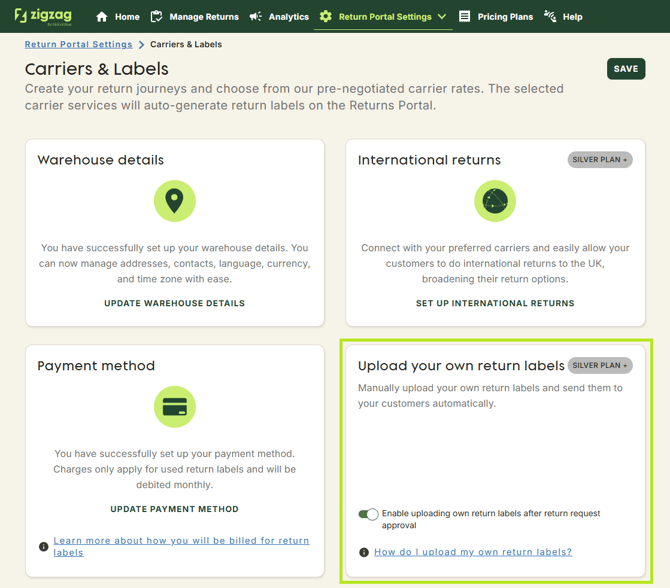Image resolution: width=670 pixels, height=588 pixels.
Task: Click the Analytics megaphone icon
Action: [x=255, y=17]
